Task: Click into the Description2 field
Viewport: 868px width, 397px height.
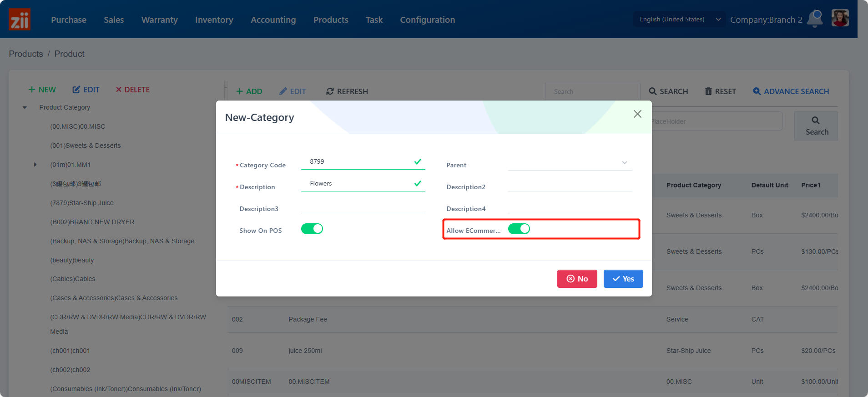Action: [x=570, y=185]
